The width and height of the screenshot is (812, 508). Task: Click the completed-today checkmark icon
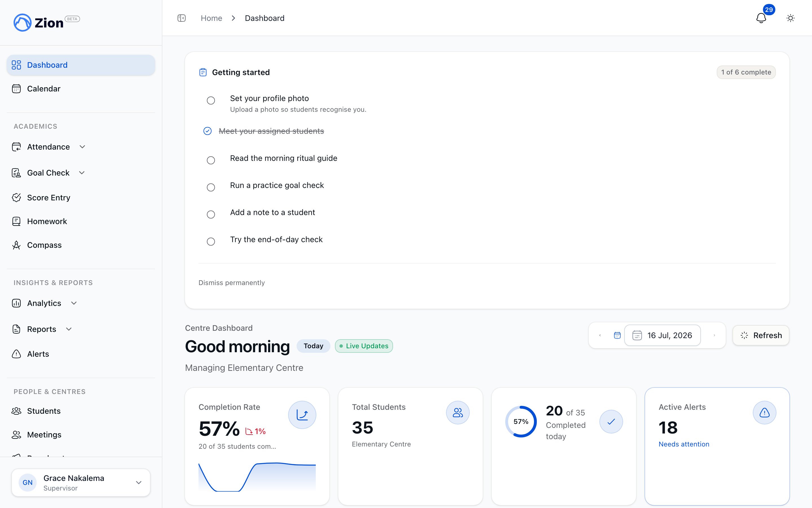(x=611, y=421)
